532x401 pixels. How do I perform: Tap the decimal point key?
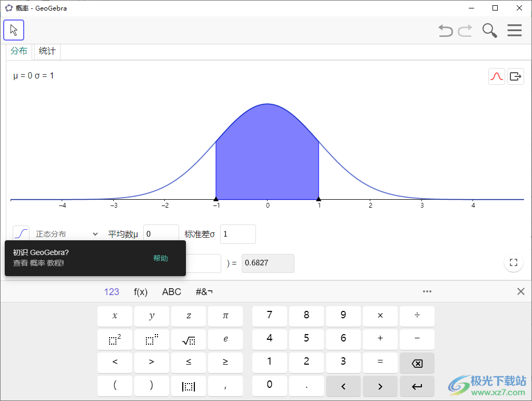(x=307, y=386)
